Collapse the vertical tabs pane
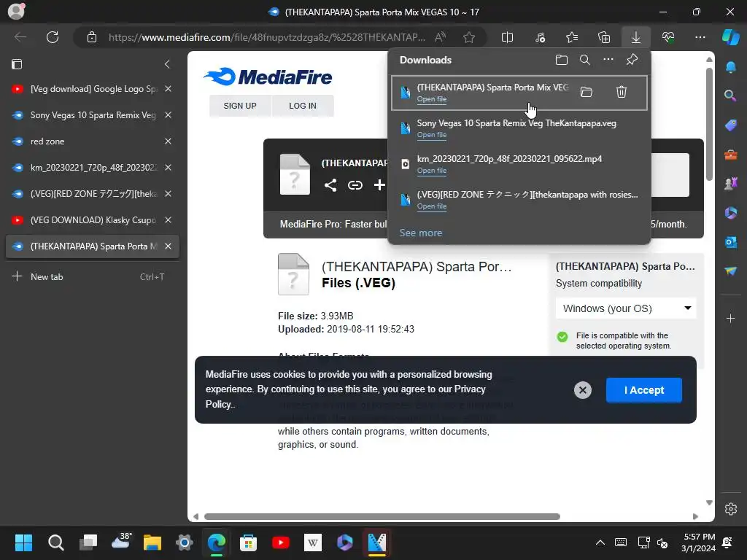The height and width of the screenshot is (560, 747). [167, 64]
